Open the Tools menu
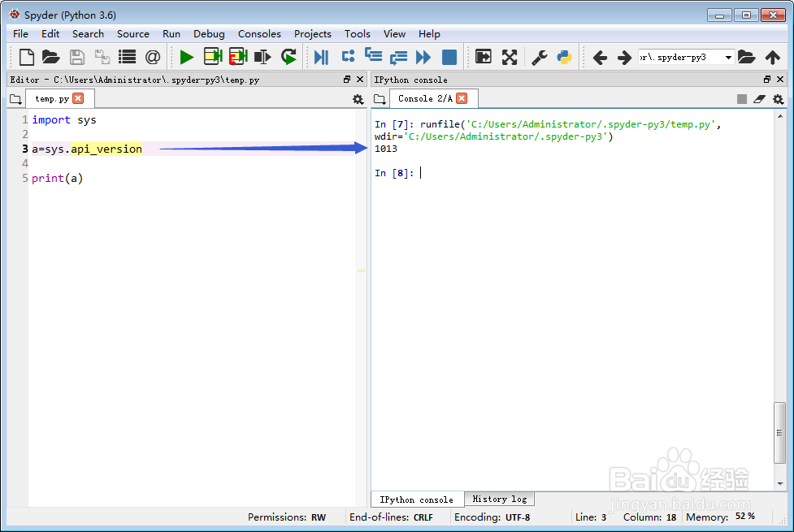 point(358,34)
